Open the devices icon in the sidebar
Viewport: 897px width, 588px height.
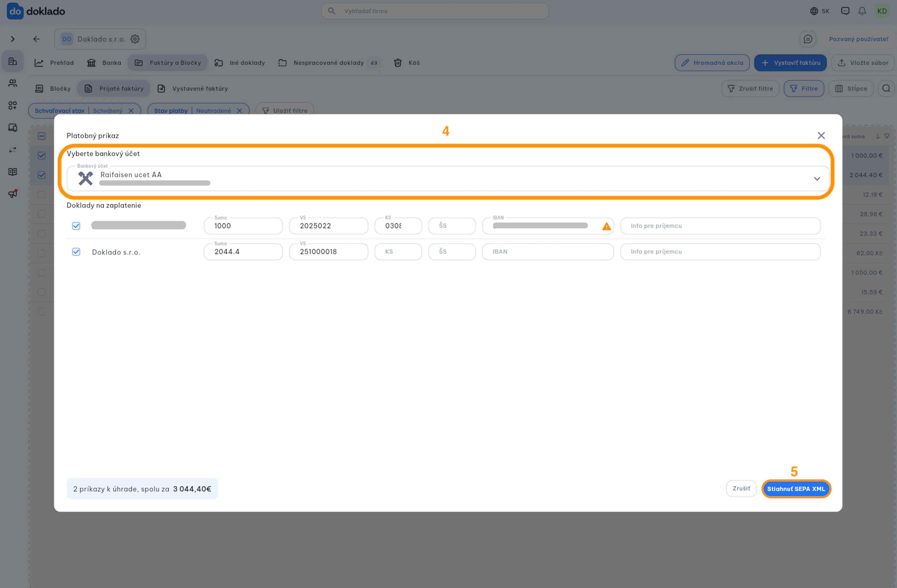point(12,127)
